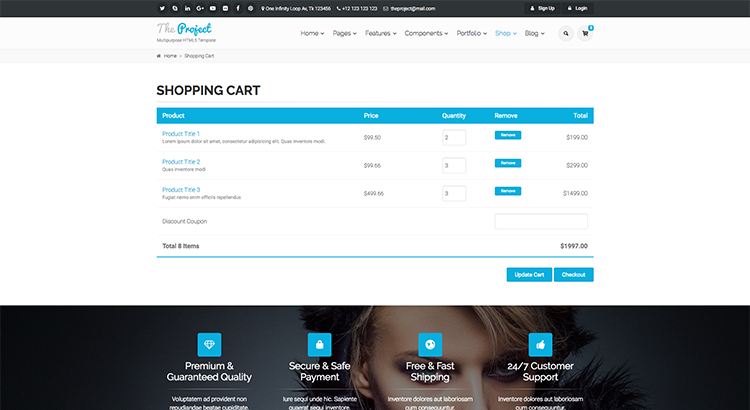This screenshot has width=750, height=410.
Task: Open the Google Plus social link
Action: 200,8
